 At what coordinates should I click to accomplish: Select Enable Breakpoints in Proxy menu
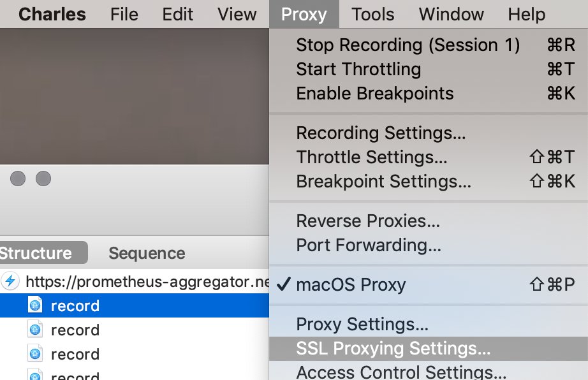click(x=429, y=94)
